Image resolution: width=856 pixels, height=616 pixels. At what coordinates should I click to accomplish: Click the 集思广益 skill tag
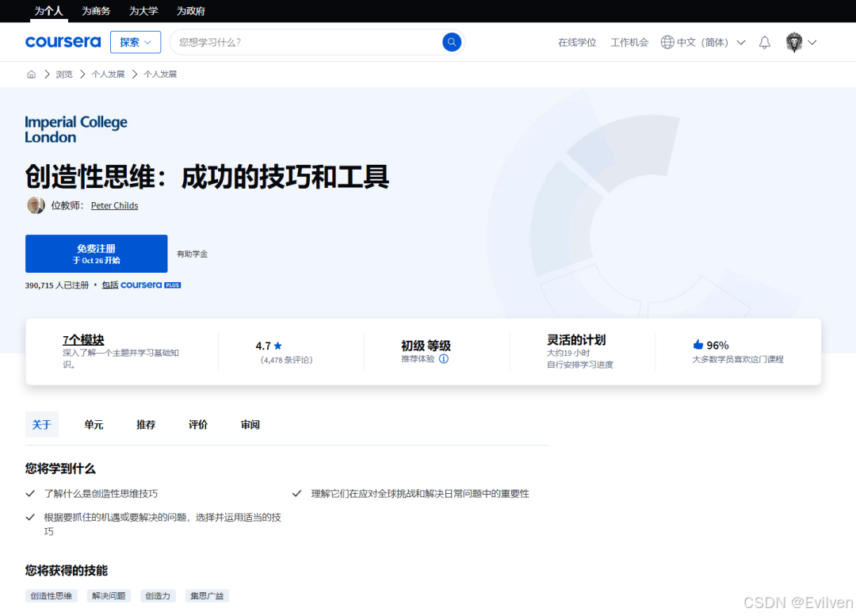[207, 596]
